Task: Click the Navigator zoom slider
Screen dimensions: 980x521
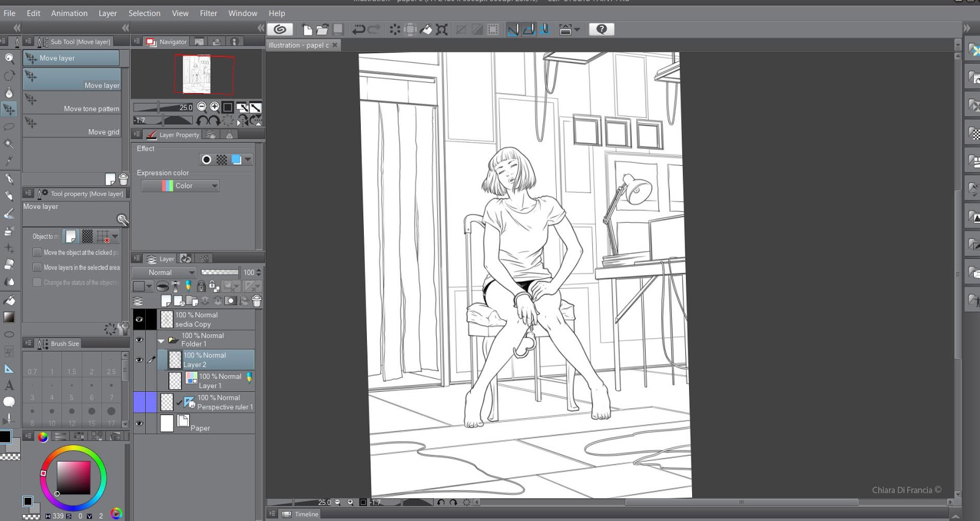Action: click(164, 107)
